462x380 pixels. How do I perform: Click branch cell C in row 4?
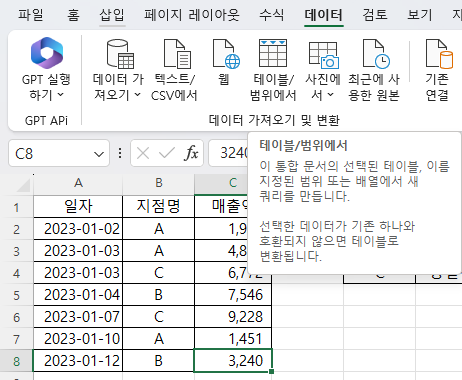coord(159,273)
